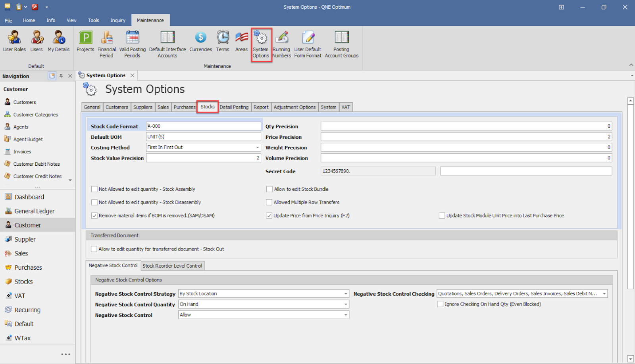Open the Users ribbon icon
Viewport: 635px width, 364px height.
(x=37, y=42)
